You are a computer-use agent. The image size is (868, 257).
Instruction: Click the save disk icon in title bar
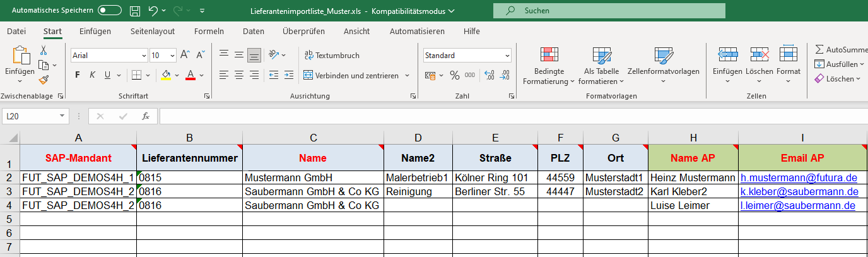[x=134, y=11]
